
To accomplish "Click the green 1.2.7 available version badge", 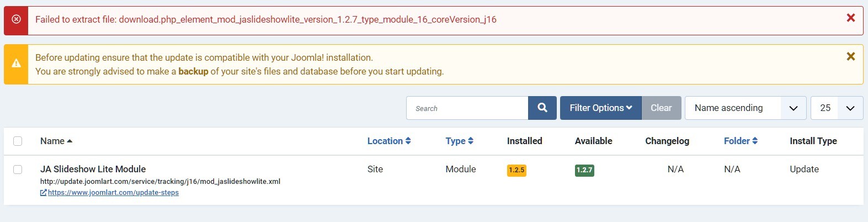I will 584,170.
